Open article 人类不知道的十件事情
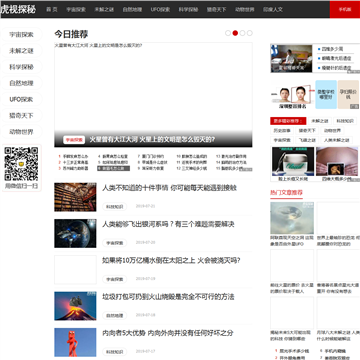Viewport: 360px width, 360px height. [169, 188]
